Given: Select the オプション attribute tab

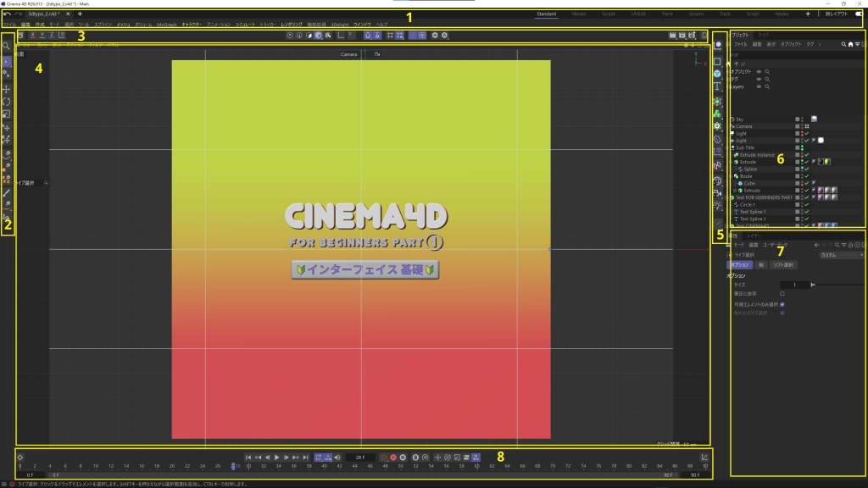Looking at the screenshot, I should (x=739, y=265).
